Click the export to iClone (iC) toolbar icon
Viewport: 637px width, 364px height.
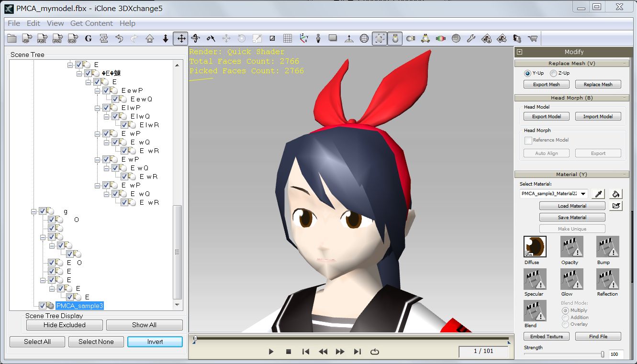coord(27,38)
